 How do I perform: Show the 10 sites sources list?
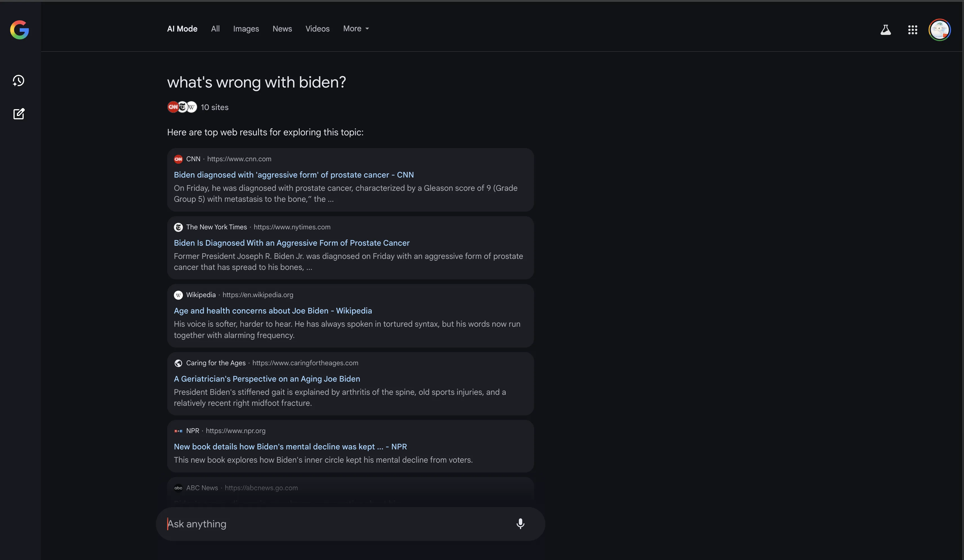click(x=215, y=107)
